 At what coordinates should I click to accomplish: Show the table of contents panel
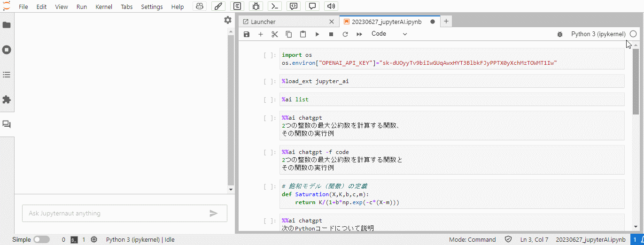tap(7, 75)
